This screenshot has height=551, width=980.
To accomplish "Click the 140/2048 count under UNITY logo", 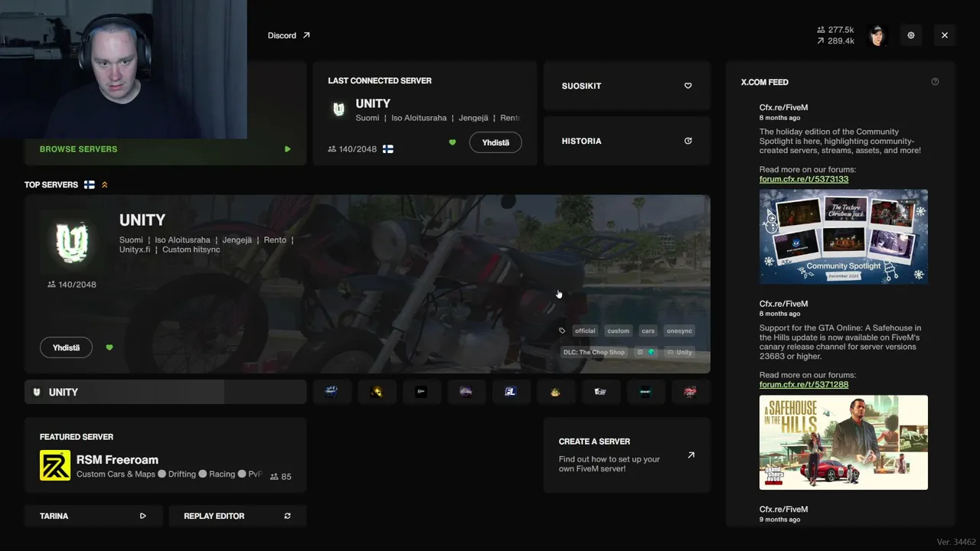I will [72, 284].
